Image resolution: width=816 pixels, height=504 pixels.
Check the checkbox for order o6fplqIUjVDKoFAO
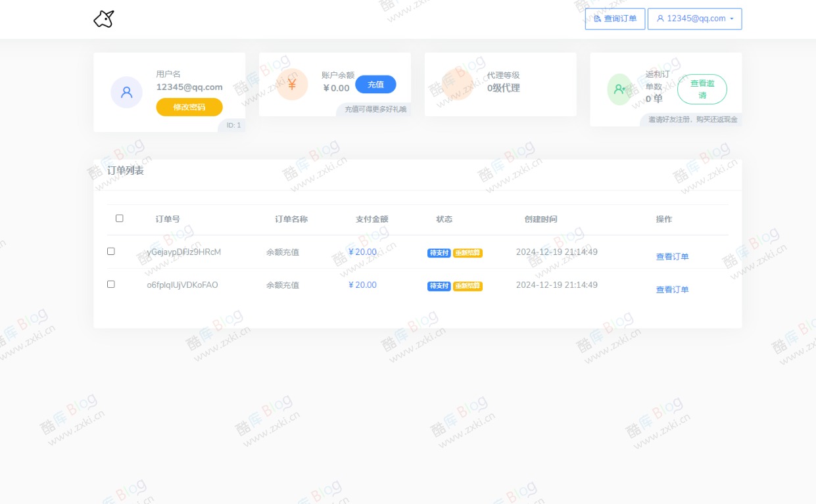pos(110,283)
